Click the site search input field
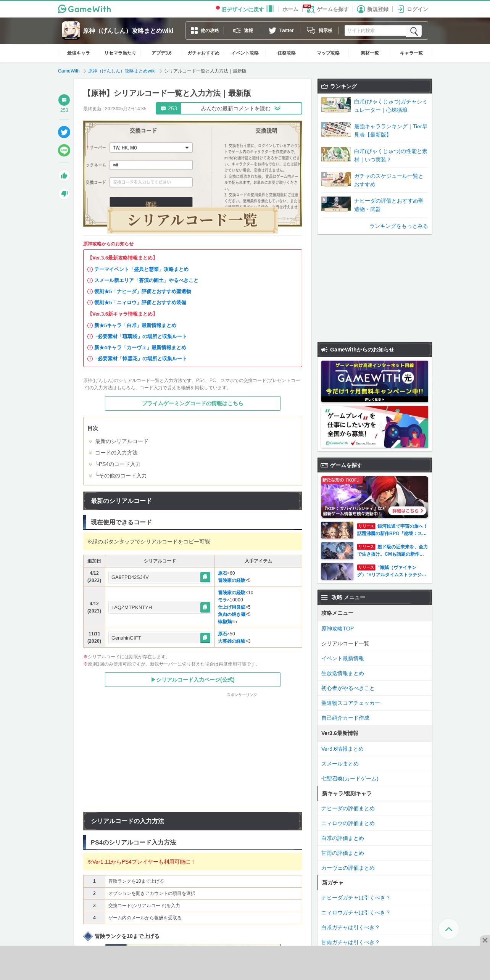490x980 pixels. coord(376,31)
